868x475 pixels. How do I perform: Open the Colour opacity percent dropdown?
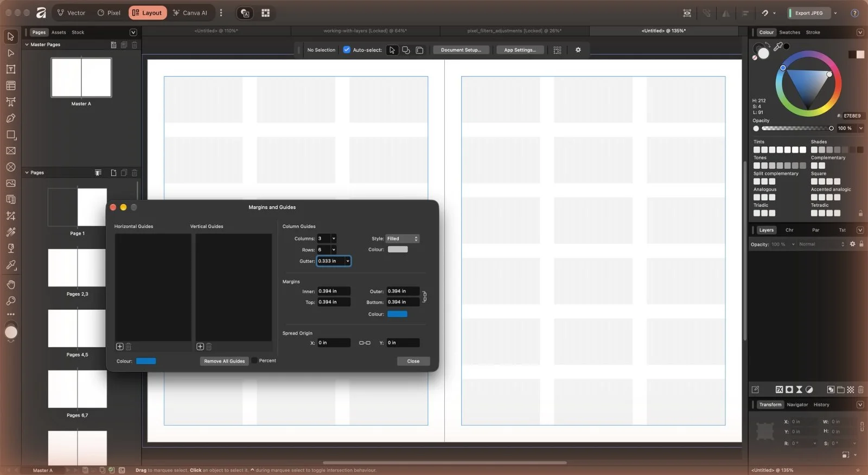(x=860, y=128)
